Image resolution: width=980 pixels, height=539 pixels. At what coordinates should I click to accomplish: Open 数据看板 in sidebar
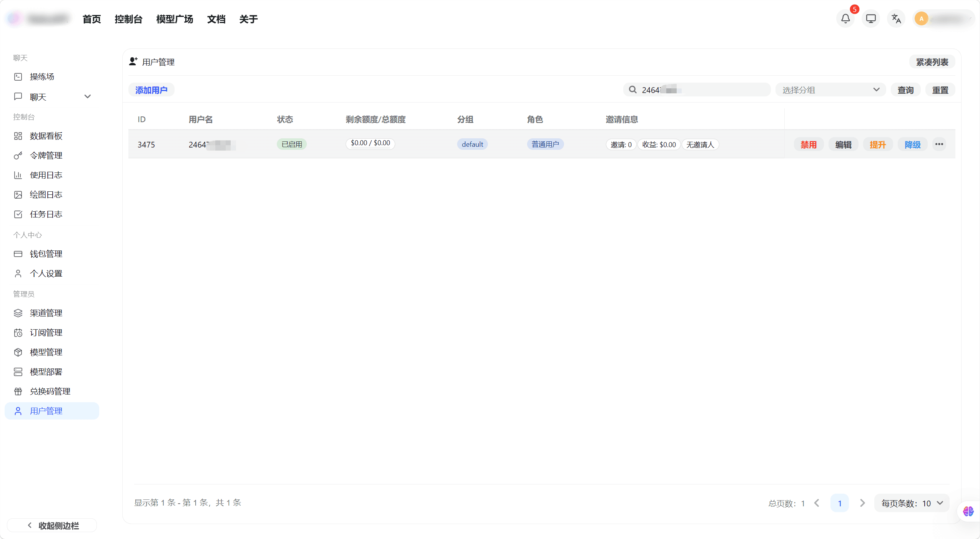click(x=46, y=136)
